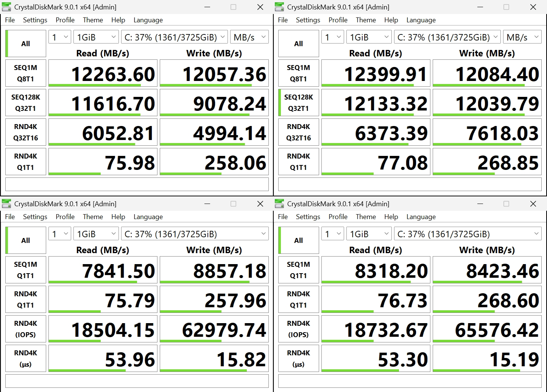Open test count dropdown in window showing 12263.60
The width and height of the screenshot is (547, 392).
60,37
